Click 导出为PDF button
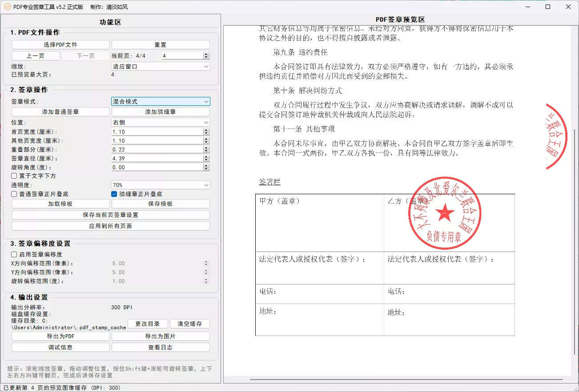This screenshot has height=392, width=579. [60, 336]
